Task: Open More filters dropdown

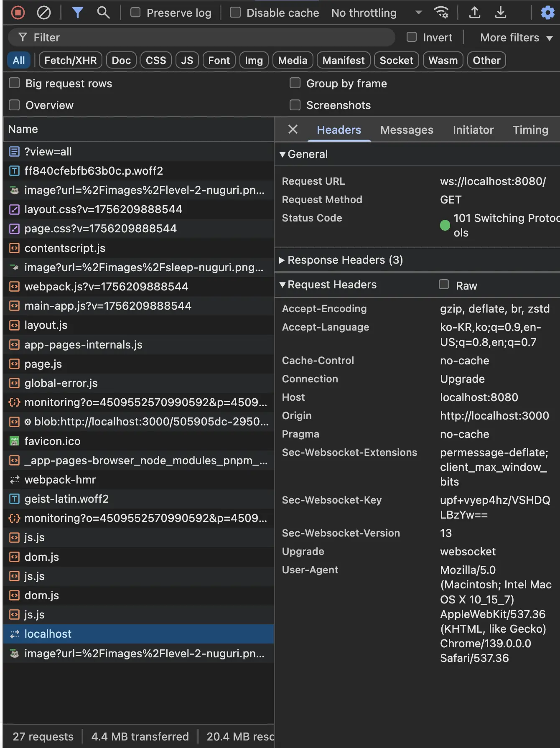Action: point(516,38)
